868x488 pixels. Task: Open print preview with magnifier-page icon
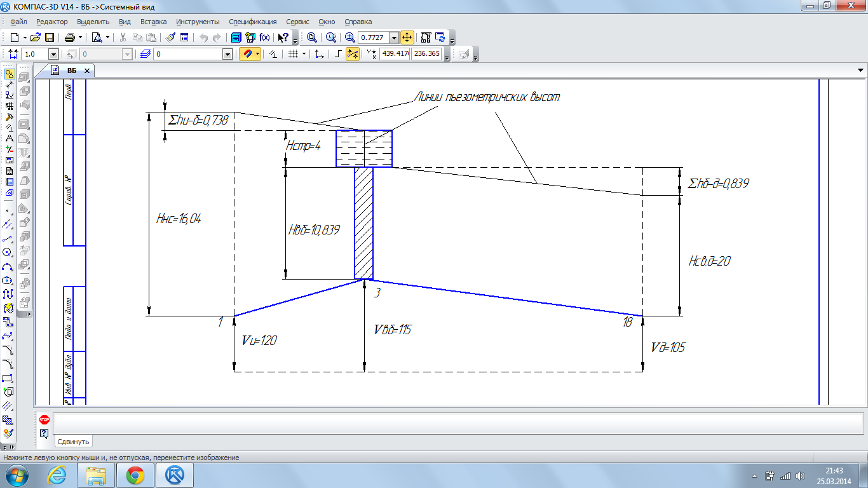click(x=97, y=37)
